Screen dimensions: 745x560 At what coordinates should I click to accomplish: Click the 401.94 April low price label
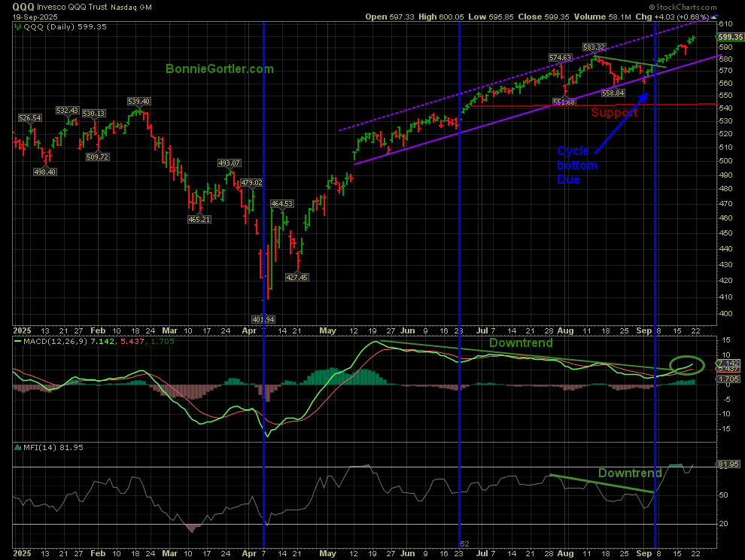263,319
